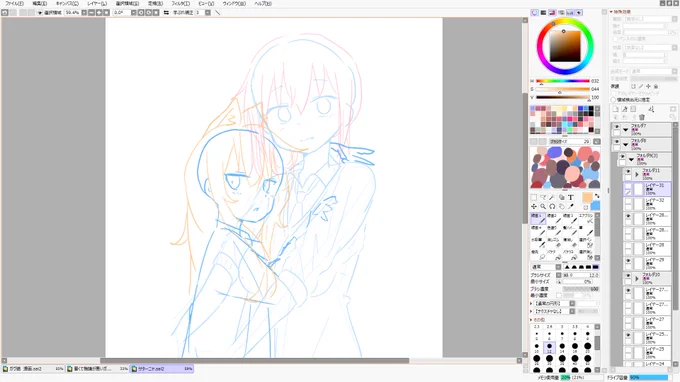Click the zoom out minus button in toolbar
The image size is (680, 382).
(92, 13)
